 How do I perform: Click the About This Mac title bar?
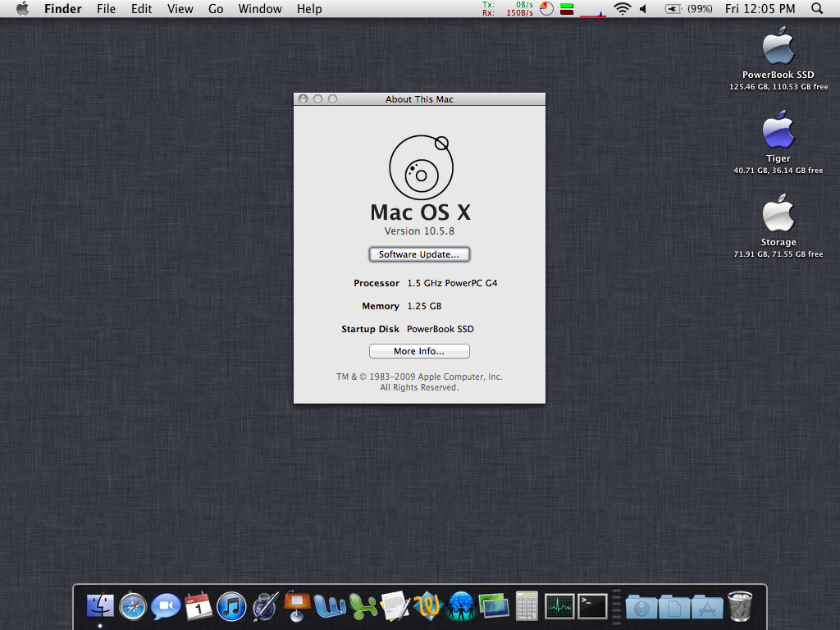[419, 99]
